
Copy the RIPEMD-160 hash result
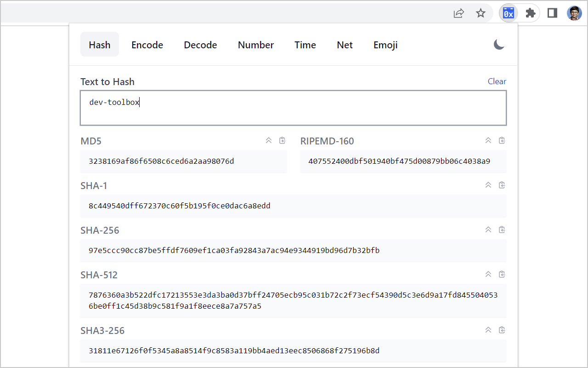(x=502, y=140)
